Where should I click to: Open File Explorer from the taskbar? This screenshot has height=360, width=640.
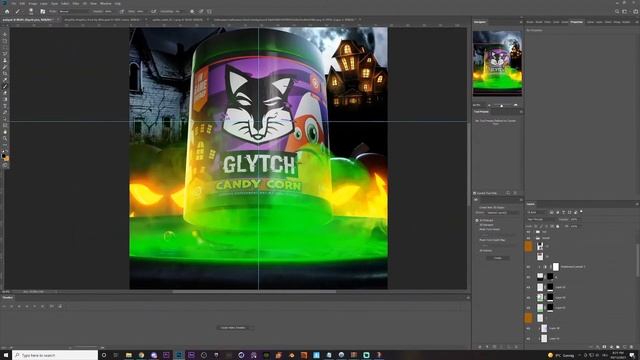[x=129, y=355]
